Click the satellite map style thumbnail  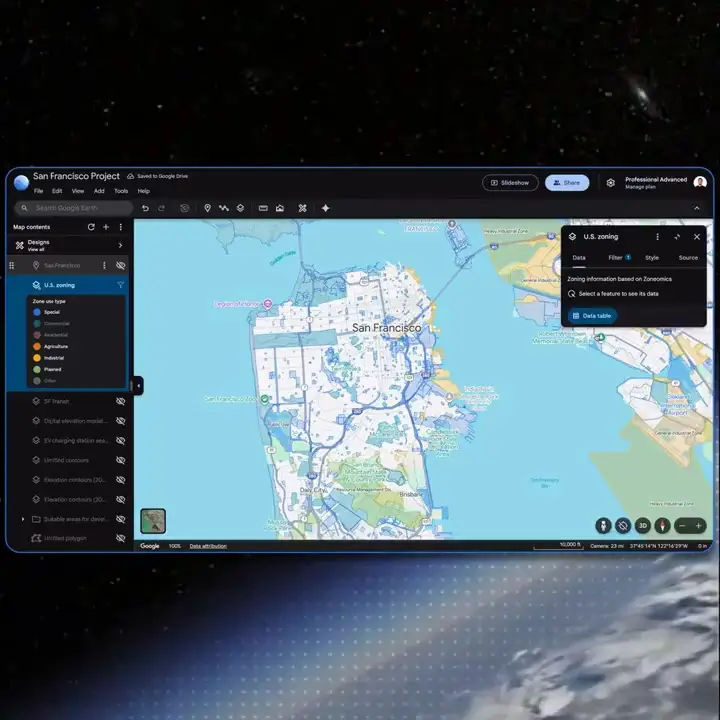coord(153,521)
